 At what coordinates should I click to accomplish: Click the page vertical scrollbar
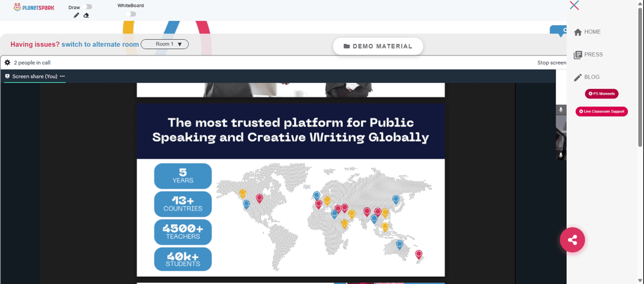pyautogui.click(x=641, y=142)
